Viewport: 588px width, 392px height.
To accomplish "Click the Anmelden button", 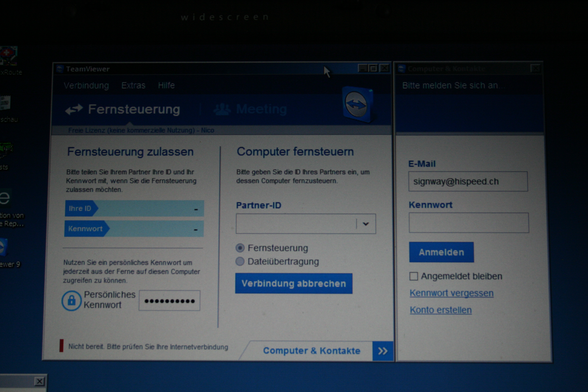I will [441, 252].
